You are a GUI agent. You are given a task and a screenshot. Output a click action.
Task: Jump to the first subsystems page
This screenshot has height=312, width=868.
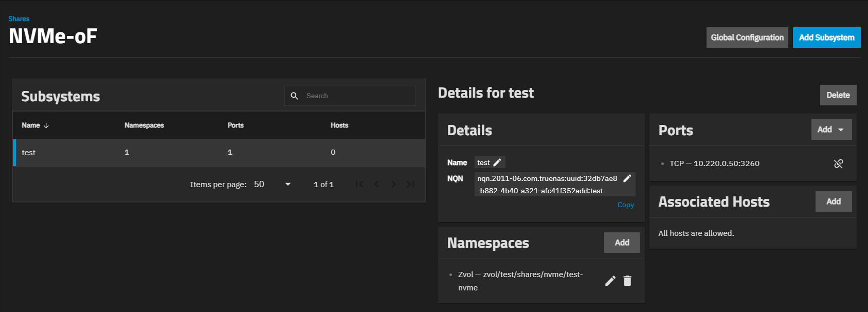tap(359, 184)
